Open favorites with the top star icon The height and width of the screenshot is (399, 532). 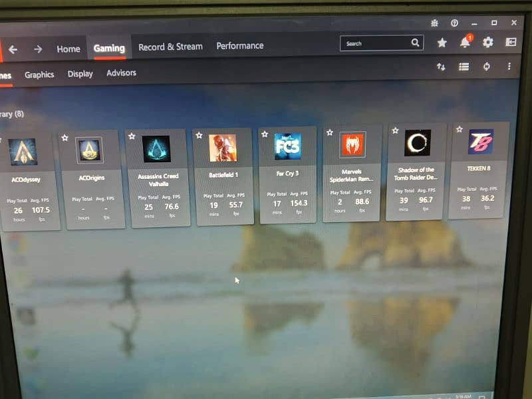tap(442, 43)
